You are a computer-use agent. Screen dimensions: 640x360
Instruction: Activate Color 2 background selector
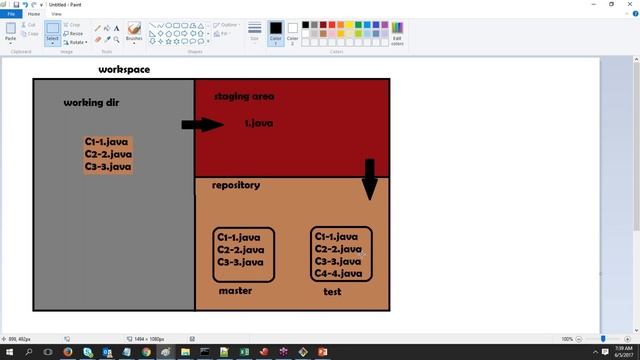(x=292, y=33)
